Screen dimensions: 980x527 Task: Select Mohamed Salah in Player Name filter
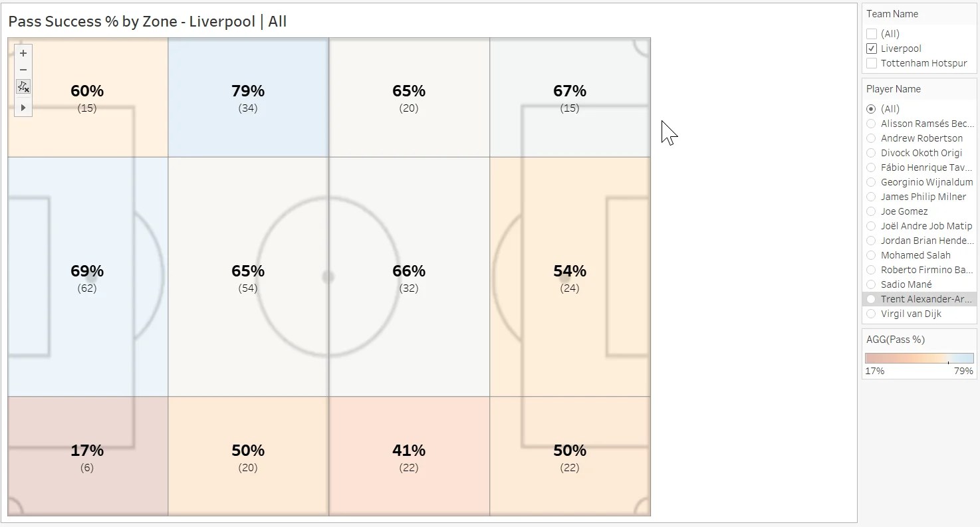point(871,255)
